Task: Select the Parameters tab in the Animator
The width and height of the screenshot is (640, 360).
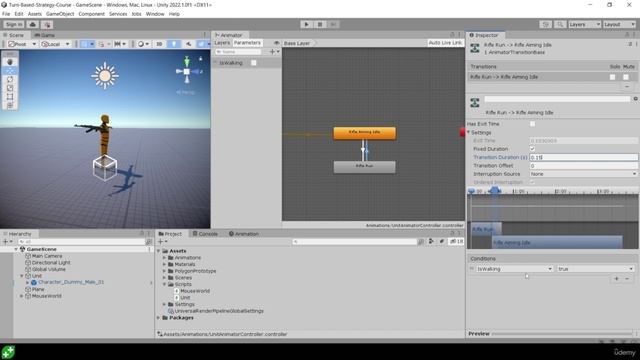Action: click(247, 43)
